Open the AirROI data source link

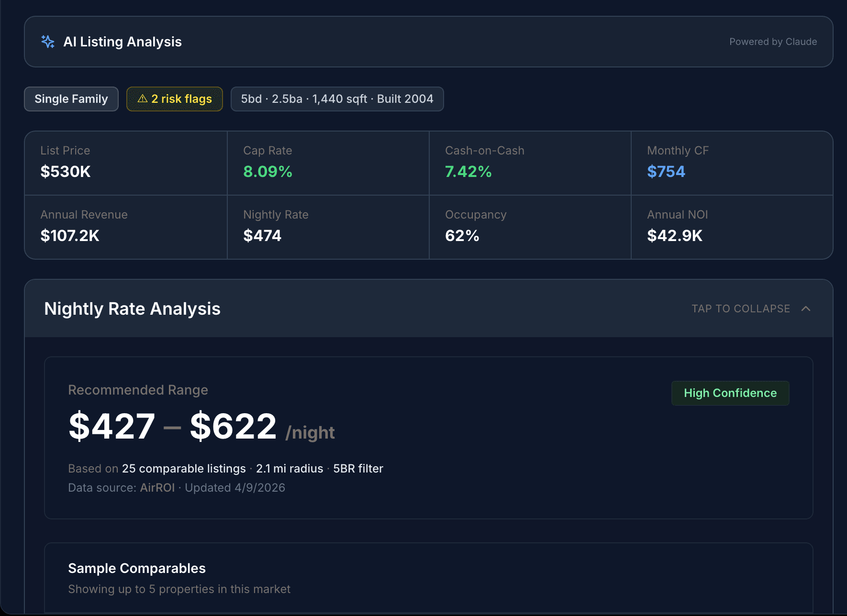[157, 487]
